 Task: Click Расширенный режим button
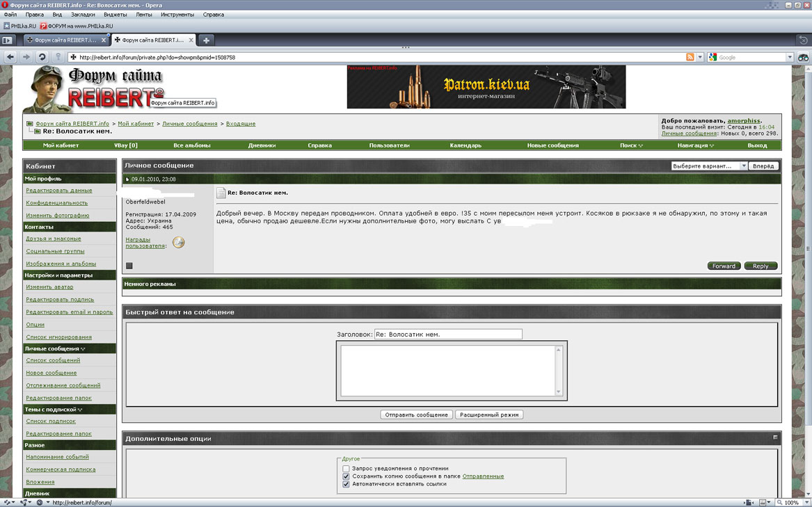coord(489,415)
